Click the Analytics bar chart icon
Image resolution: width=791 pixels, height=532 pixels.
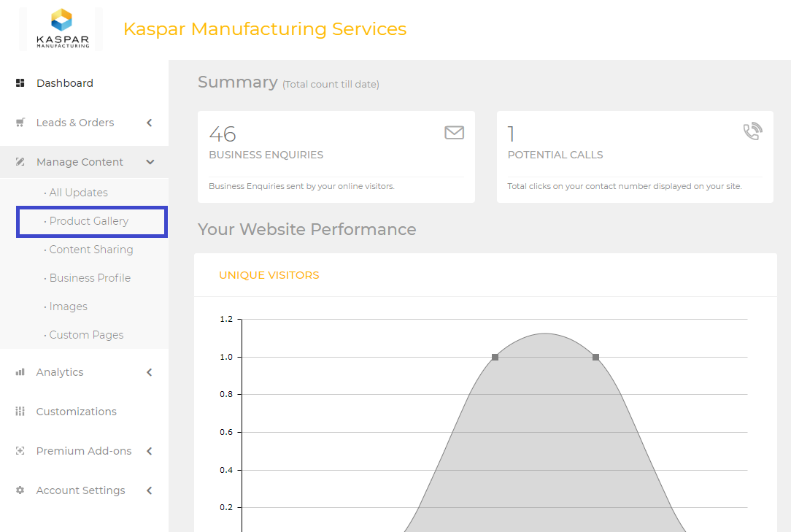tap(20, 372)
